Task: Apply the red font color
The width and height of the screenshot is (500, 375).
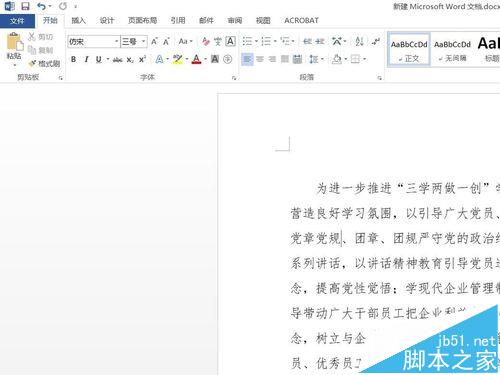Action: coord(197,59)
